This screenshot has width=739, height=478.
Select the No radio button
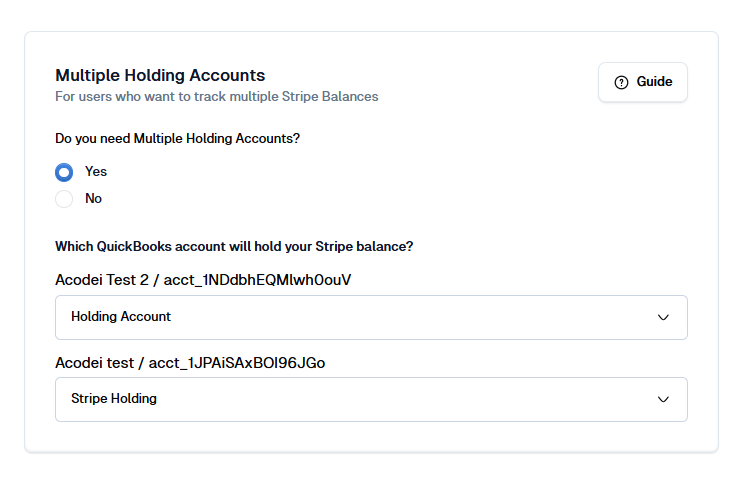pyautogui.click(x=64, y=199)
